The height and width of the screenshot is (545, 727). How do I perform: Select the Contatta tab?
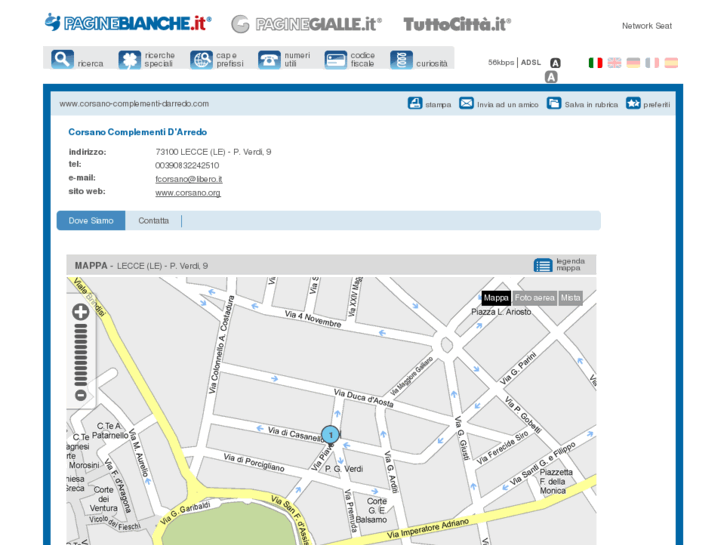153,220
